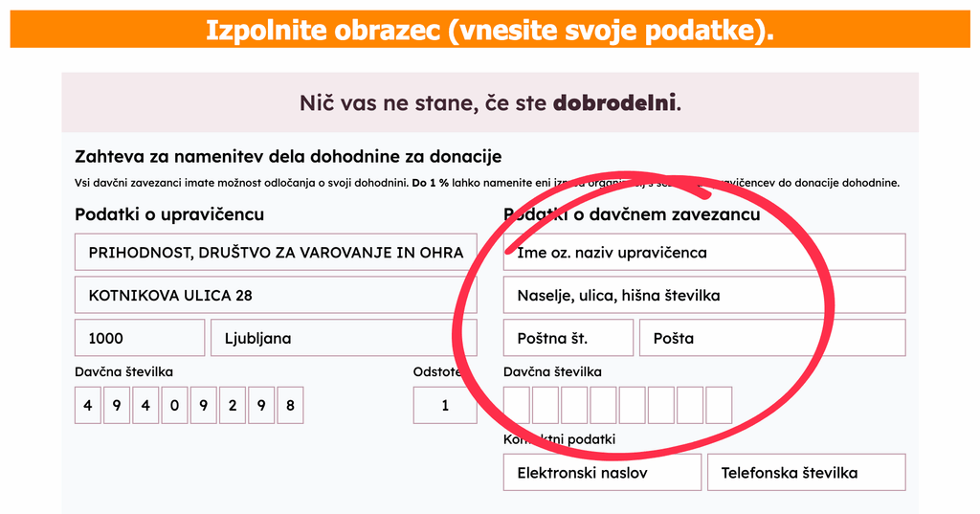
Task: Select the empty 'Poštna št.' field
Action: coord(568,338)
